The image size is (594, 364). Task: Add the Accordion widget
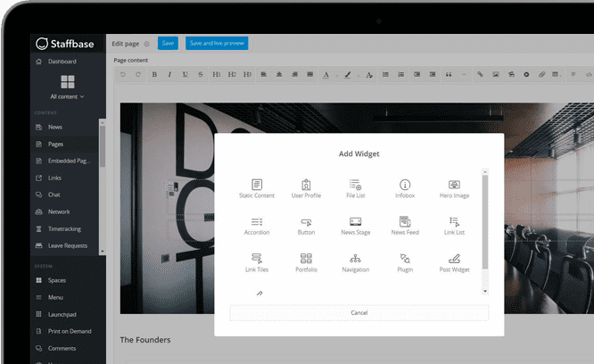(257, 226)
